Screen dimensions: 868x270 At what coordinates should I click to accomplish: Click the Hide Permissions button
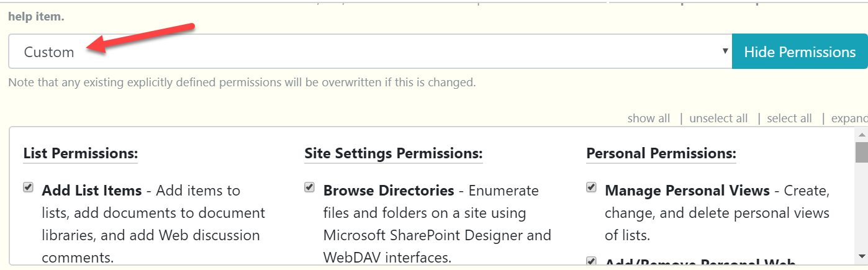tap(800, 52)
